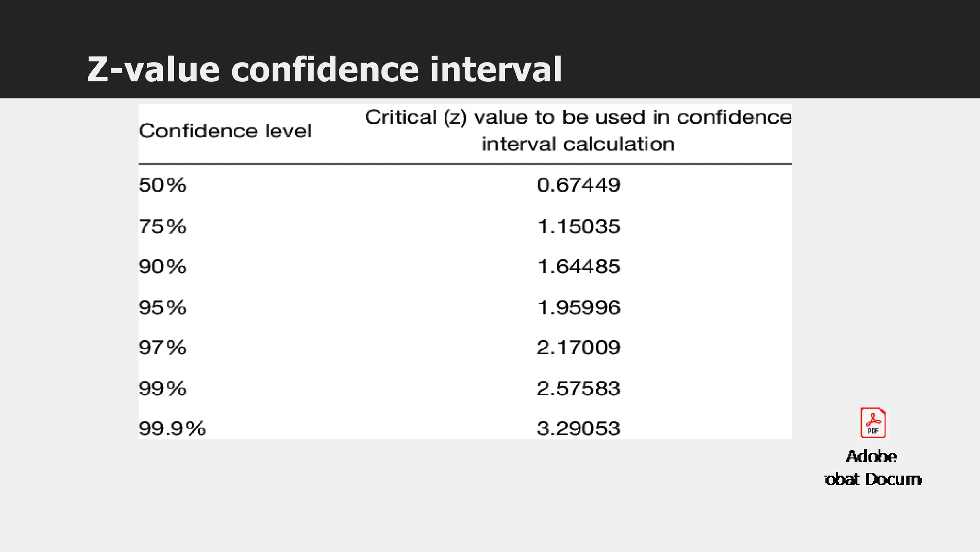Select the 50% confidence level cell
The image size is (980, 552).
pyautogui.click(x=163, y=185)
